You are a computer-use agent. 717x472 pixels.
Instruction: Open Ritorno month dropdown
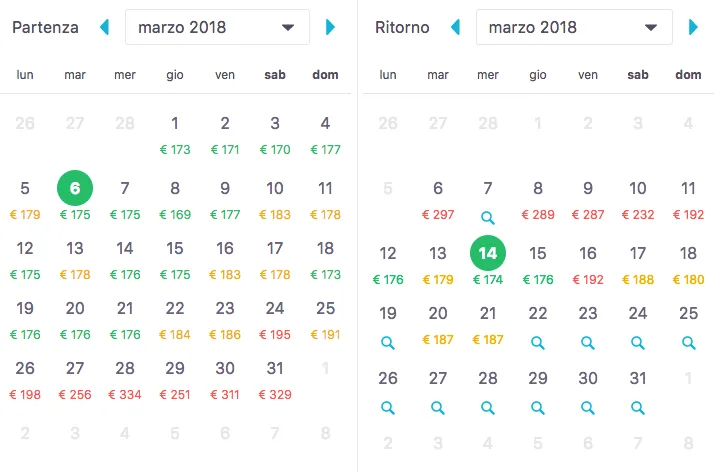click(x=573, y=28)
